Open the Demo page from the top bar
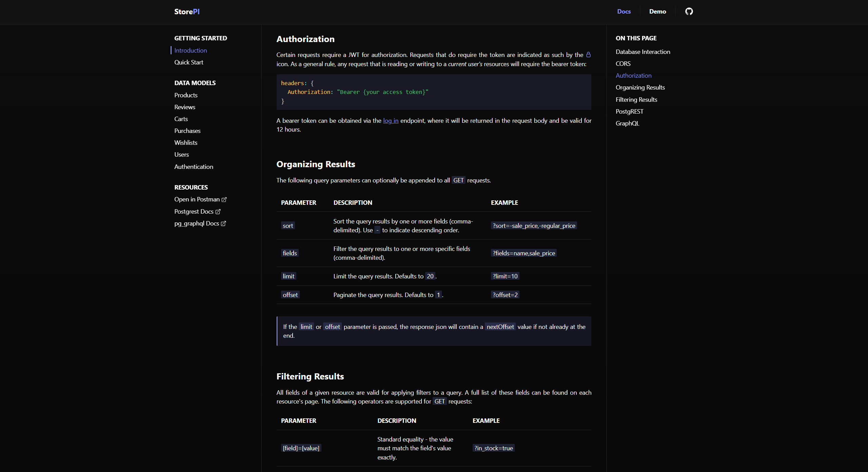868x472 pixels. point(657,11)
